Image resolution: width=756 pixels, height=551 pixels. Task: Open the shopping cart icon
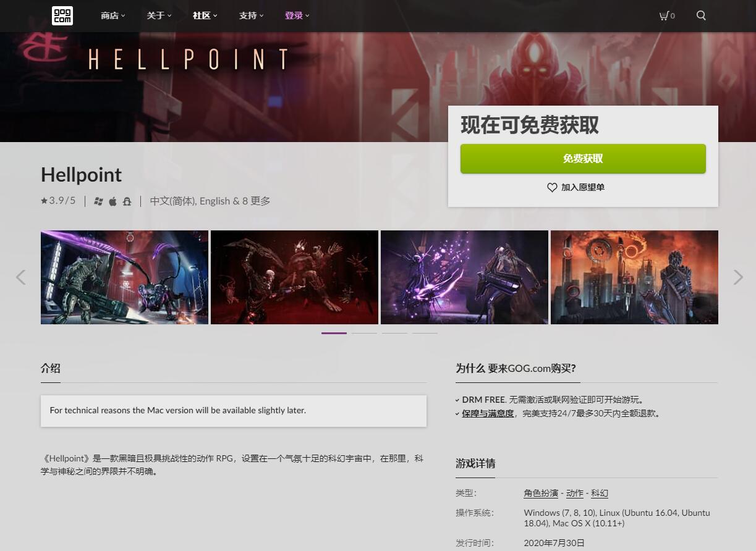(664, 15)
